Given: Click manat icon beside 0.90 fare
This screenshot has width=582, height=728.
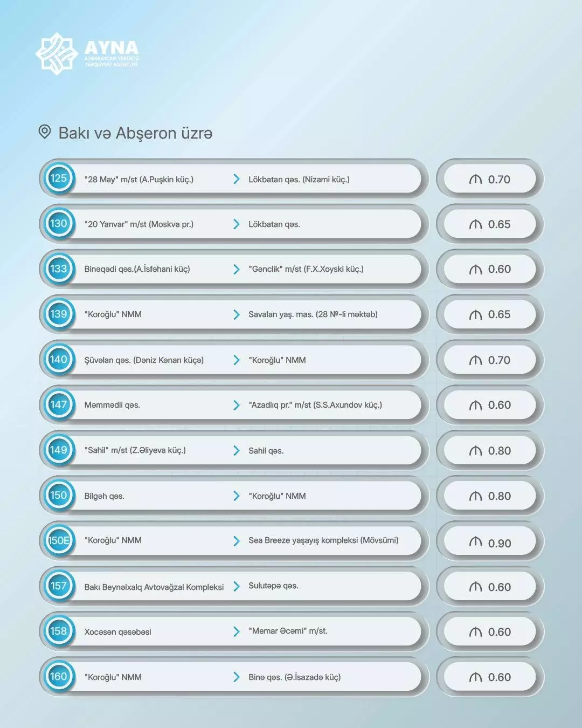Looking at the screenshot, I should click(475, 542).
